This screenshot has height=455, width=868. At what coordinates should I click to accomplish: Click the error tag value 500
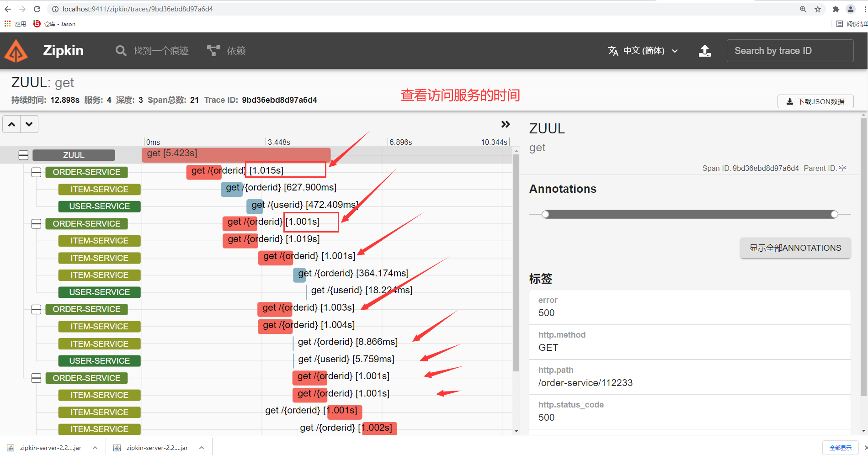(546, 313)
